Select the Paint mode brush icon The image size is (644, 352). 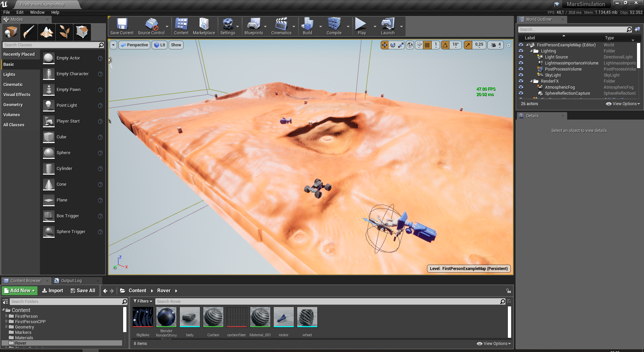pos(29,32)
